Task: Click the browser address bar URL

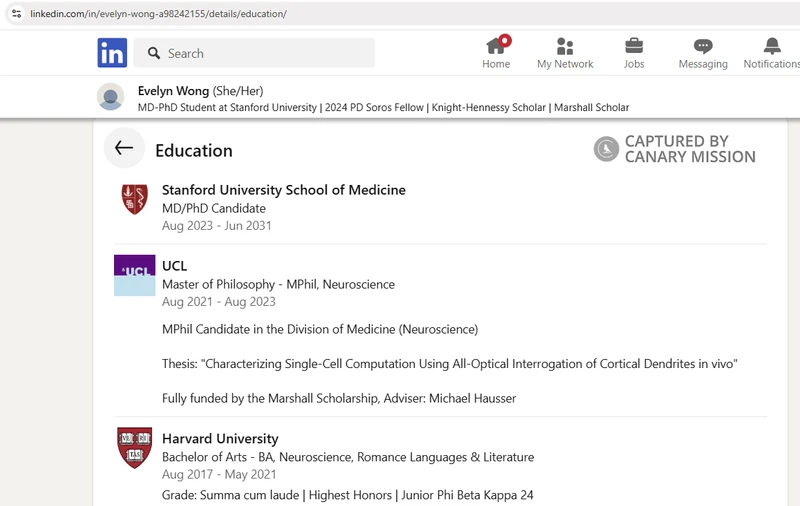Action: pyautogui.click(x=158, y=14)
